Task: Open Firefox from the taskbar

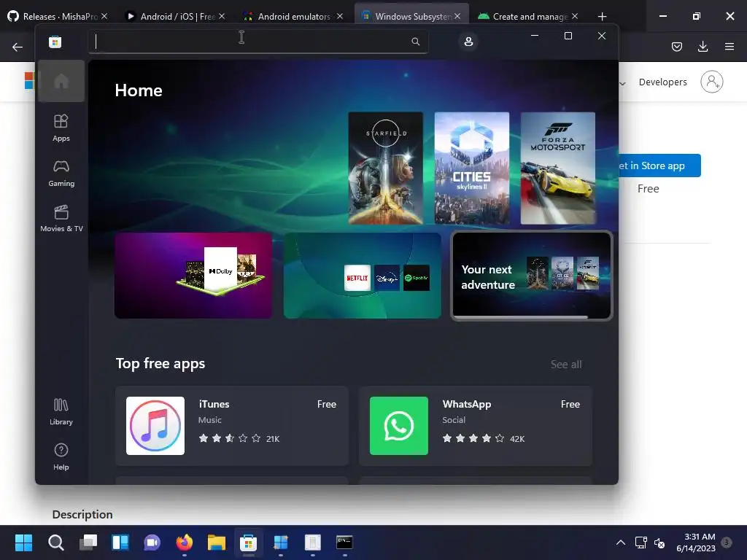Action: tap(185, 542)
